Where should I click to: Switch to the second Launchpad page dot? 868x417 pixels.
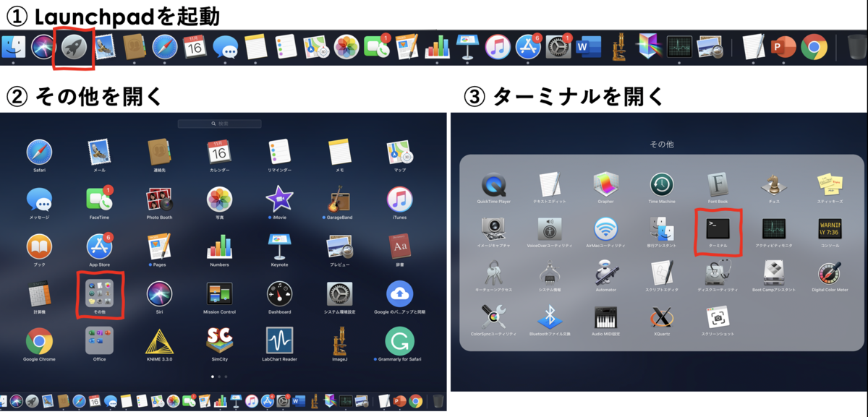tap(218, 376)
